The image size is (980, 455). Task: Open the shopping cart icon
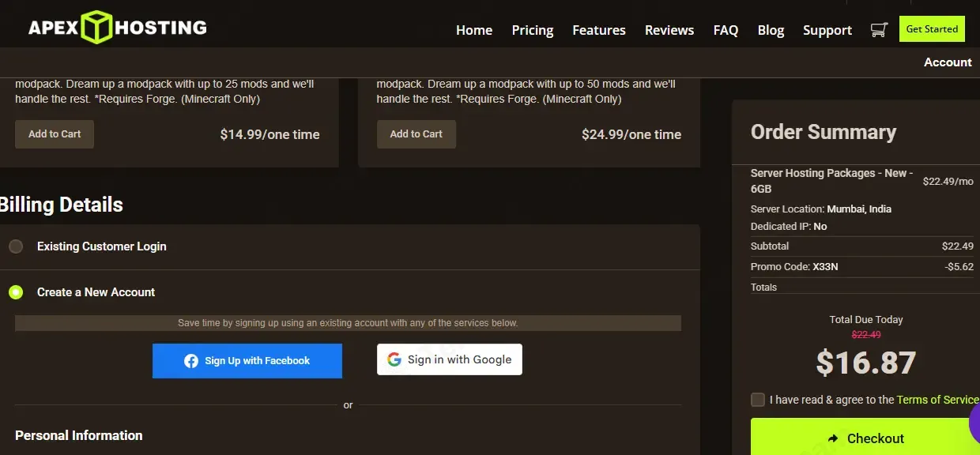878,30
